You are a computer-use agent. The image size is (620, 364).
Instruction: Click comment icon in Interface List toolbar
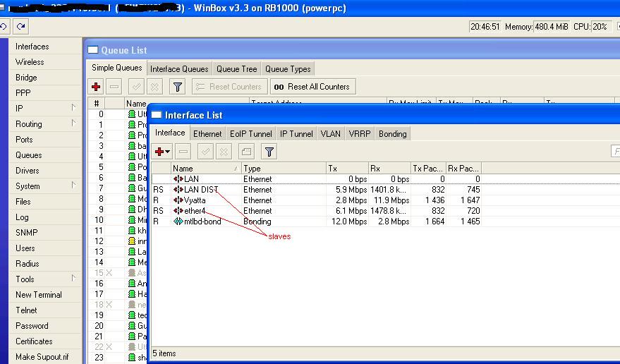[246, 152]
